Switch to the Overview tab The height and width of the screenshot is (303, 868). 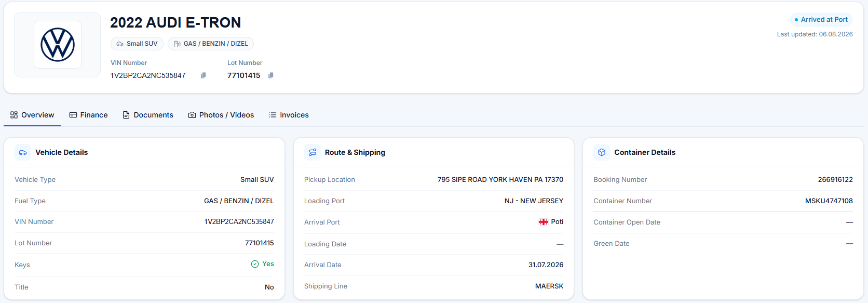point(32,115)
